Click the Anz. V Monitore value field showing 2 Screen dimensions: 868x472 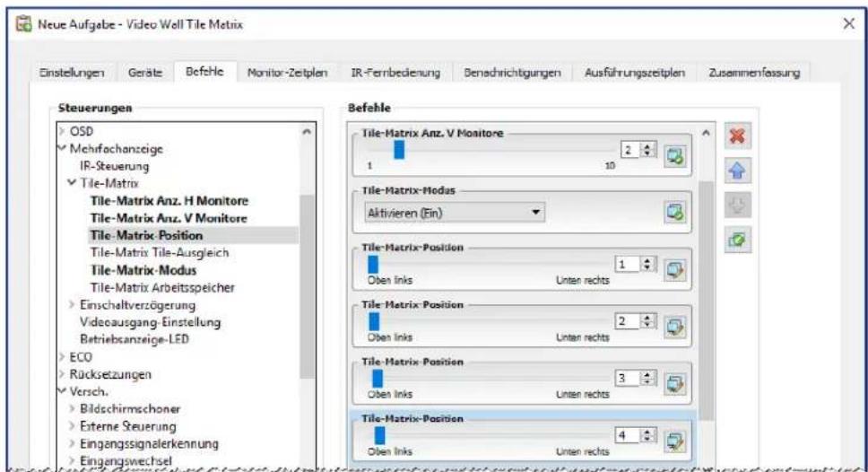coord(631,150)
